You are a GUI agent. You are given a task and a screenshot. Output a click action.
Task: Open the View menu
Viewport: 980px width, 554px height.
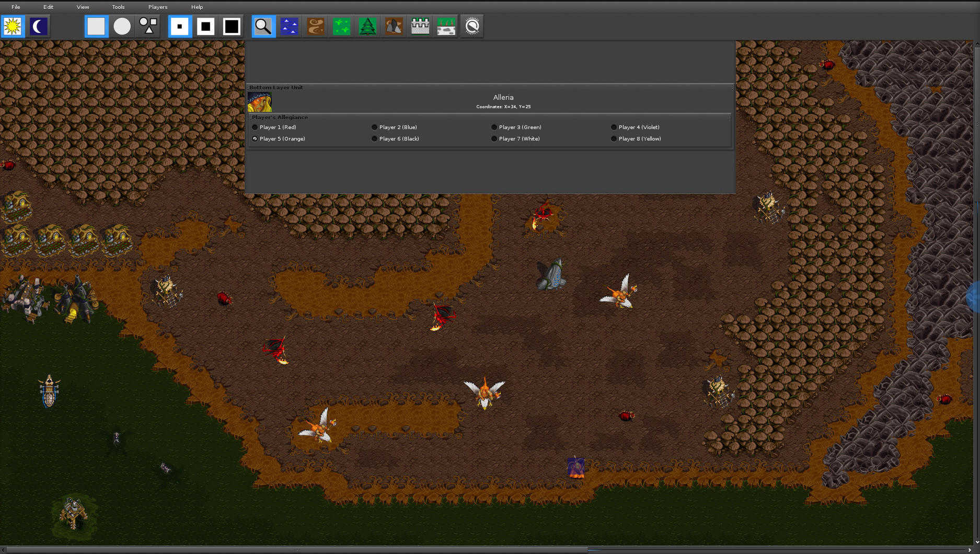[x=83, y=7]
